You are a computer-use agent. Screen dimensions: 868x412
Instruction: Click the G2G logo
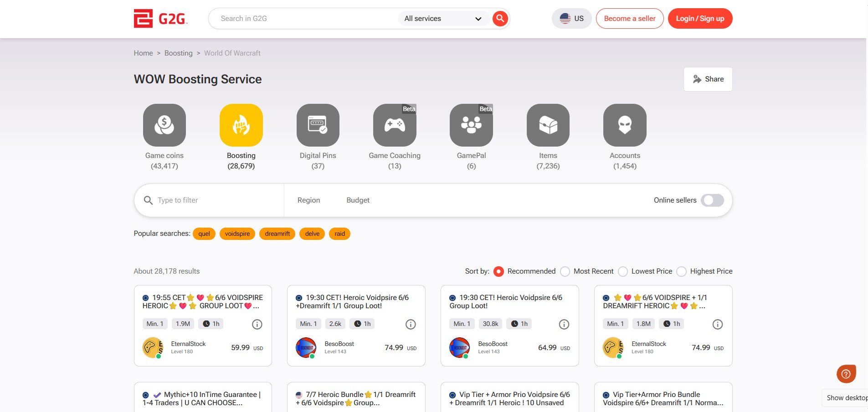pos(160,19)
